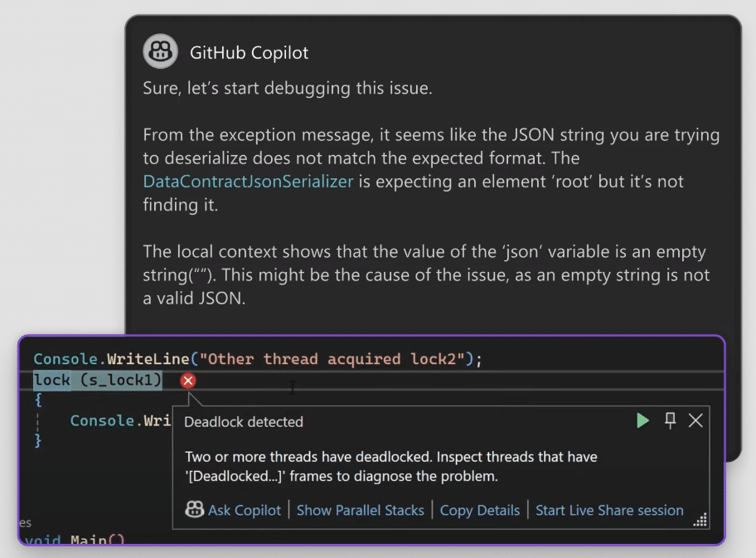The height and width of the screenshot is (558, 756).
Task: Open Show Parallel Stacks
Action: pyautogui.click(x=360, y=510)
